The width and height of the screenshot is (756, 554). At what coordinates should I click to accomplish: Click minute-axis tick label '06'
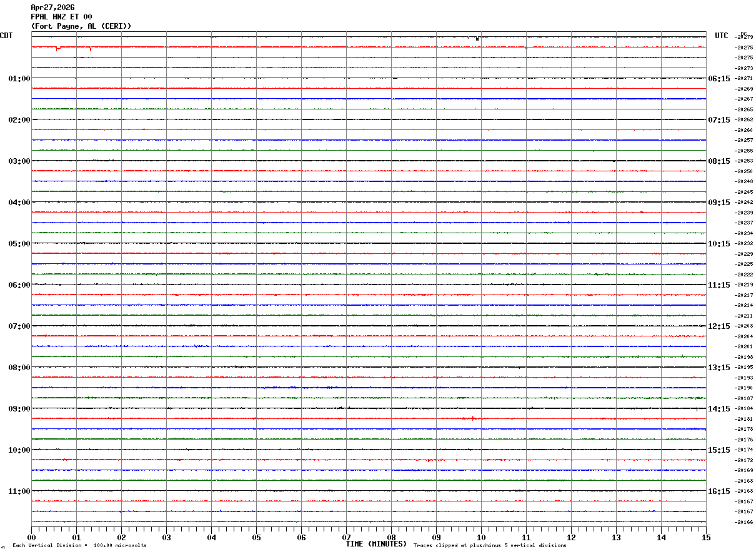point(301,537)
